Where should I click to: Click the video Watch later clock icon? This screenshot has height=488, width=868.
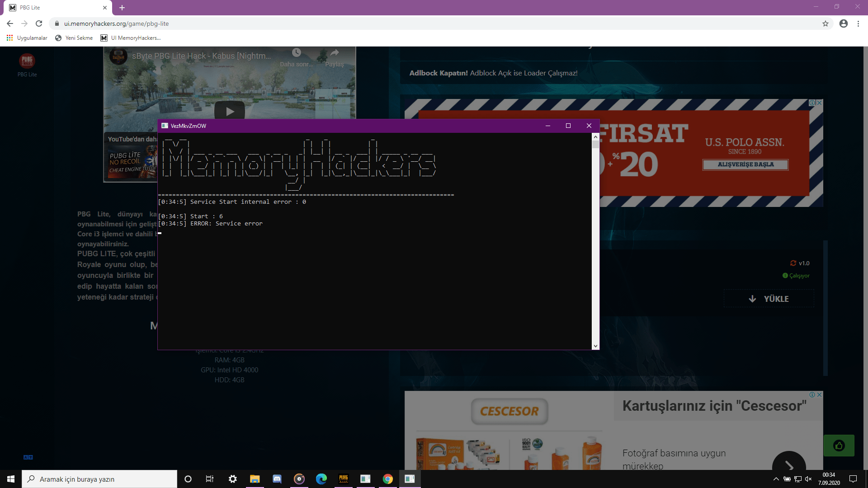coord(296,53)
